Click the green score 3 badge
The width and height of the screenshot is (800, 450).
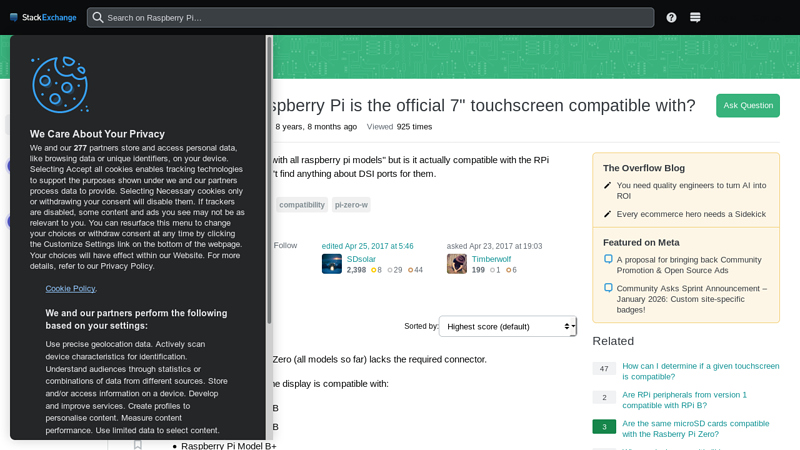click(604, 426)
